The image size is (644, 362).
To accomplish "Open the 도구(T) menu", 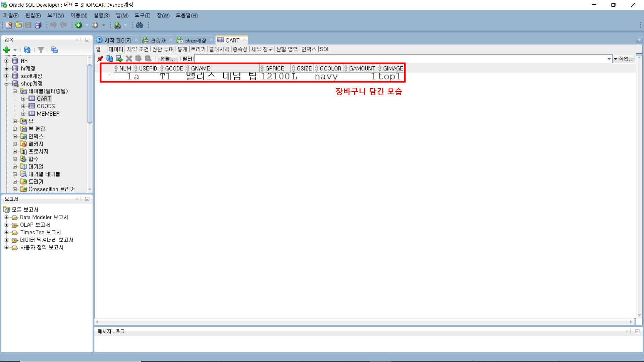I will [x=142, y=15].
